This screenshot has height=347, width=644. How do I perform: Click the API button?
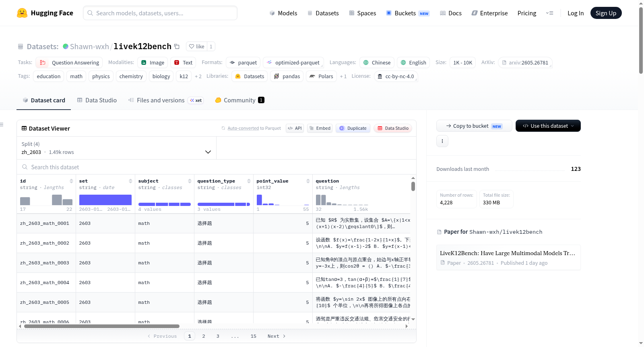(295, 128)
